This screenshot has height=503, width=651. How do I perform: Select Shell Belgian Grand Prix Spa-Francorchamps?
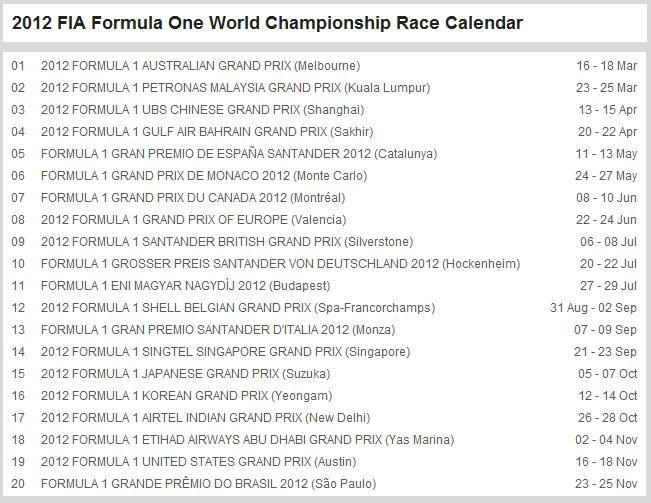[x=238, y=308]
